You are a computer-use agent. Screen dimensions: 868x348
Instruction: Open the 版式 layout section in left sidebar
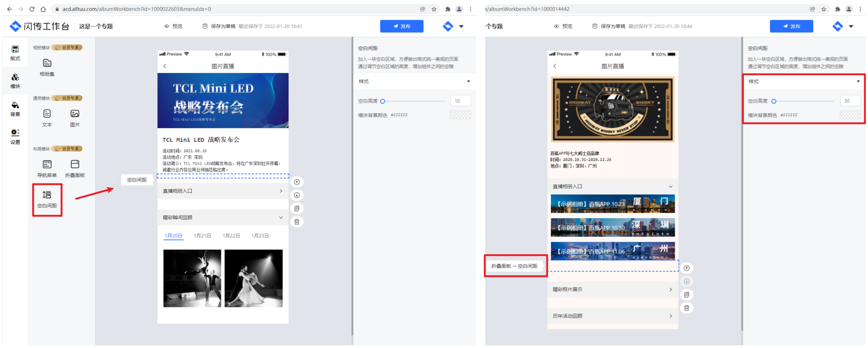[x=15, y=53]
